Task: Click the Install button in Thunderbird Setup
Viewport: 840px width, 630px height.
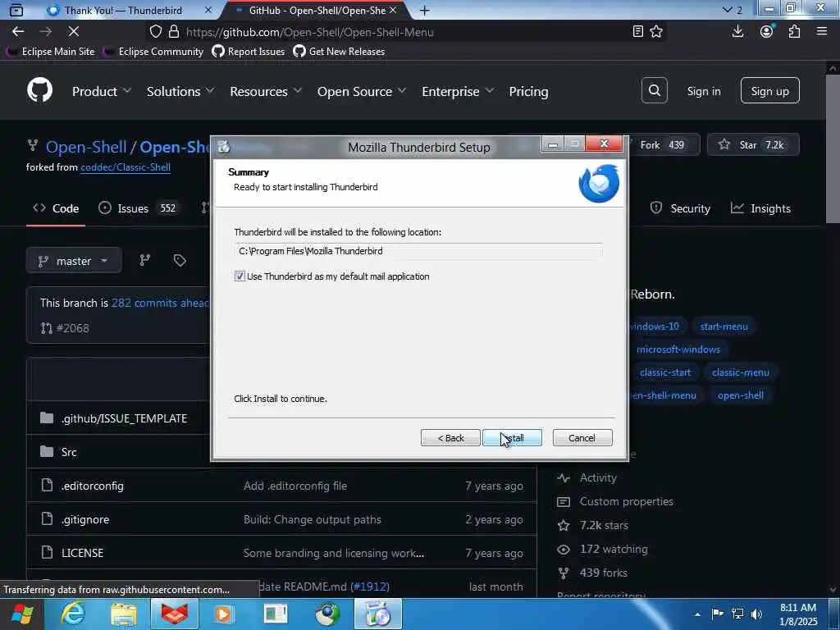Action: (512, 438)
